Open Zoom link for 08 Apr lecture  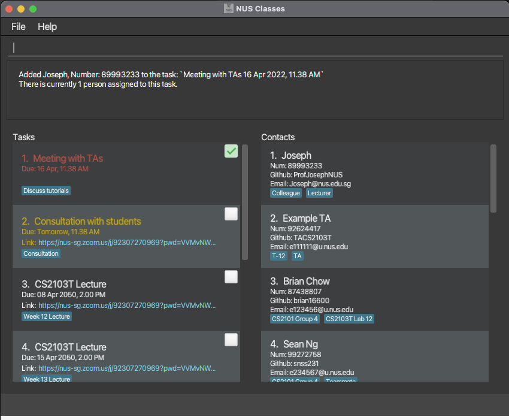(127, 306)
